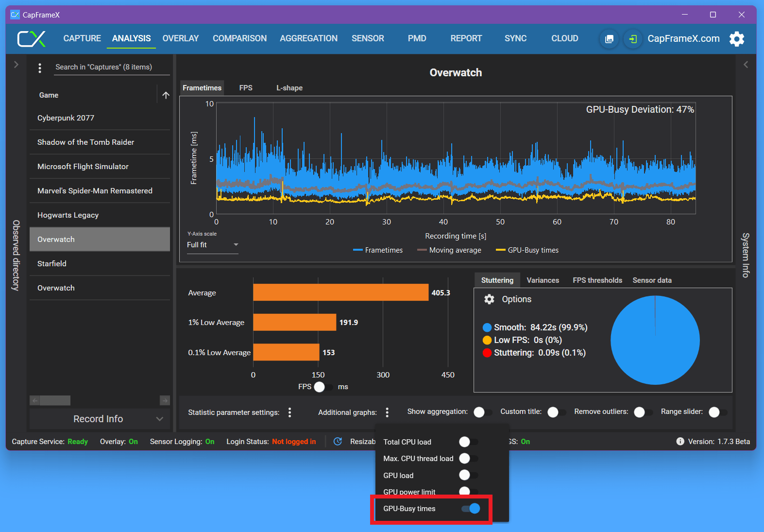Open the Y-Axis scale Full fit dropdown
764x532 pixels.
point(213,245)
